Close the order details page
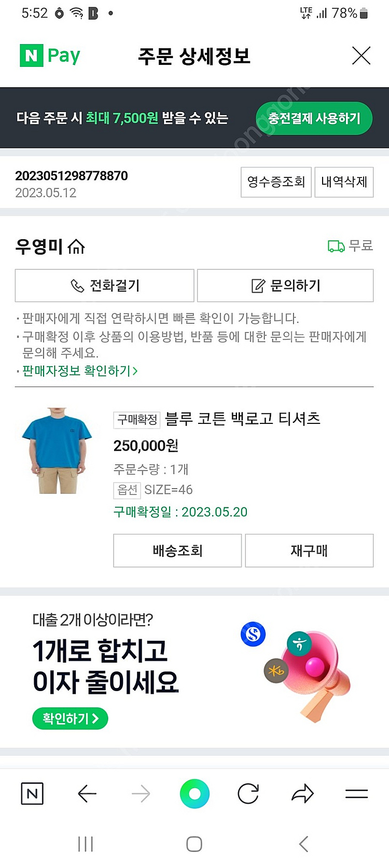 tap(361, 56)
